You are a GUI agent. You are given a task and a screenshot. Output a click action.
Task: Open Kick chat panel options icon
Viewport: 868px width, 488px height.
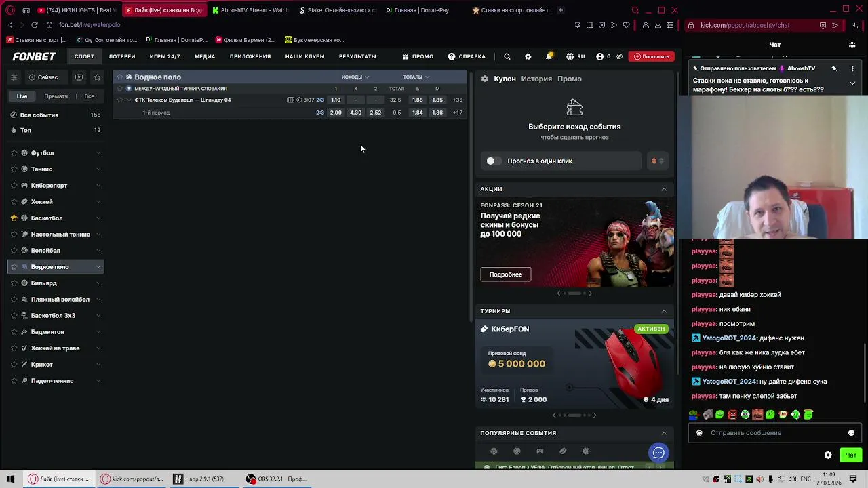[852, 45]
